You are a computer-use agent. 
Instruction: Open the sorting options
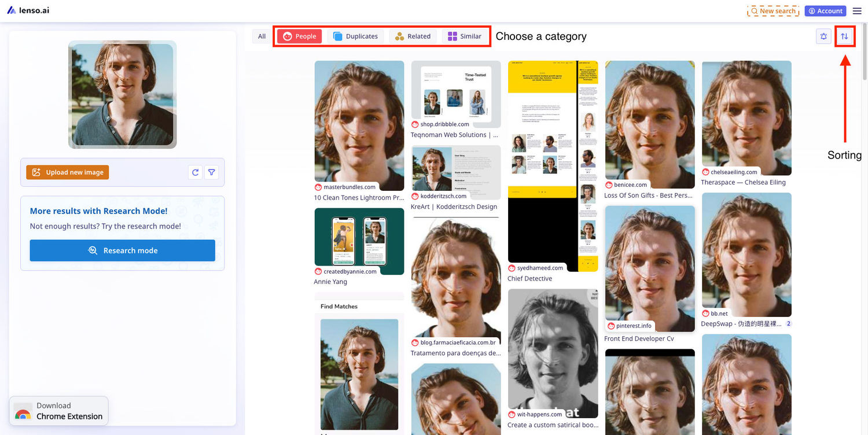[x=844, y=36]
